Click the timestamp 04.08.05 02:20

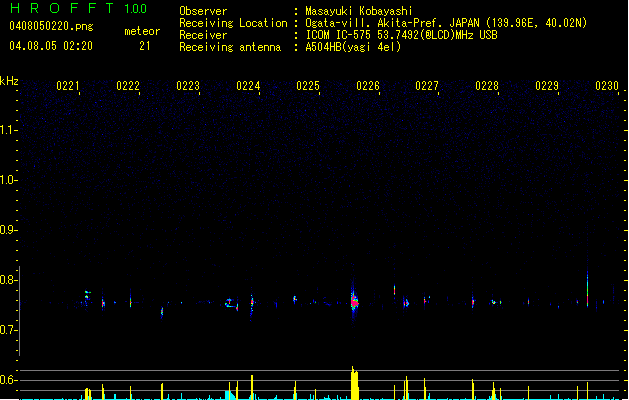[x=51, y=46]
